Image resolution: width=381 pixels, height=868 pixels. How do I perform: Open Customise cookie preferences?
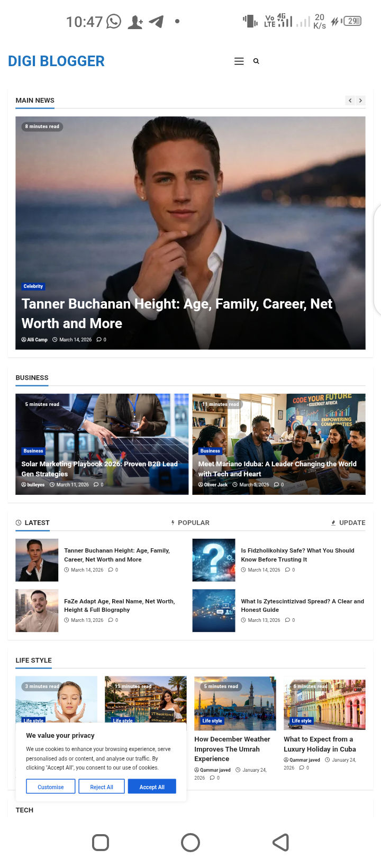(x=51, y=786)
